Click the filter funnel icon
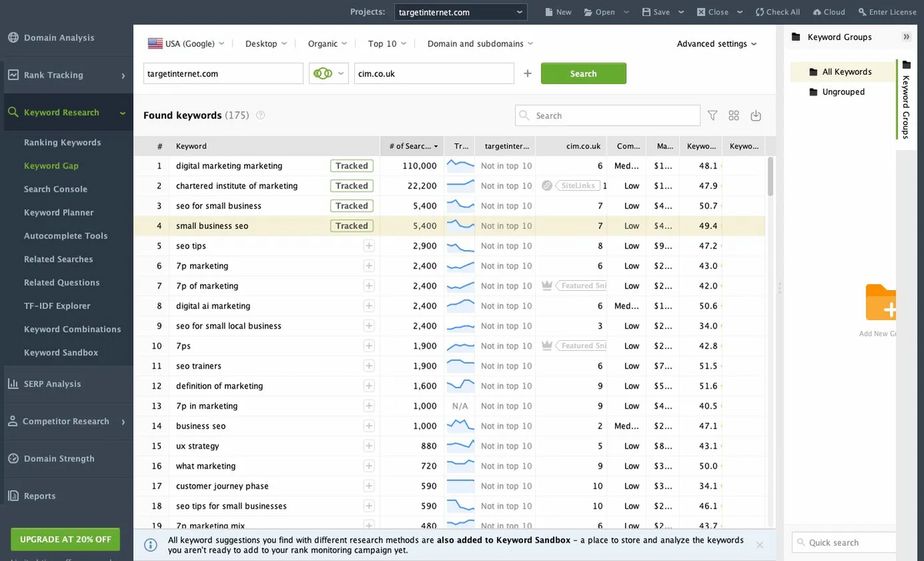This screenshot has width=924, height=561. [712, 115]
